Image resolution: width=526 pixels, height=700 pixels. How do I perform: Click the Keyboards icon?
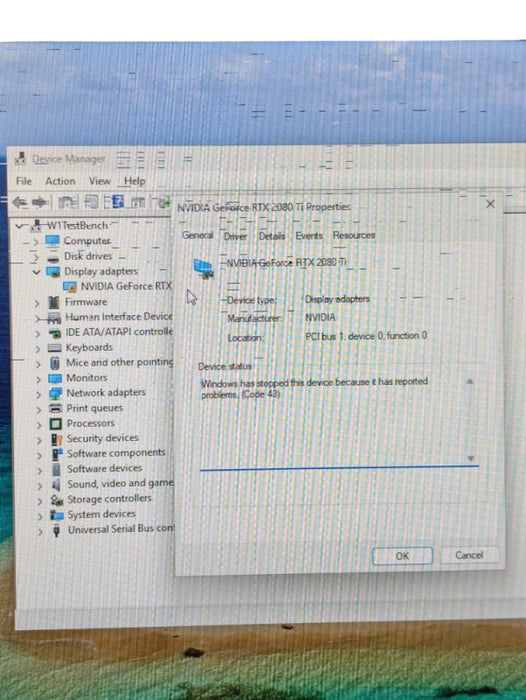(x=55, y=348)
